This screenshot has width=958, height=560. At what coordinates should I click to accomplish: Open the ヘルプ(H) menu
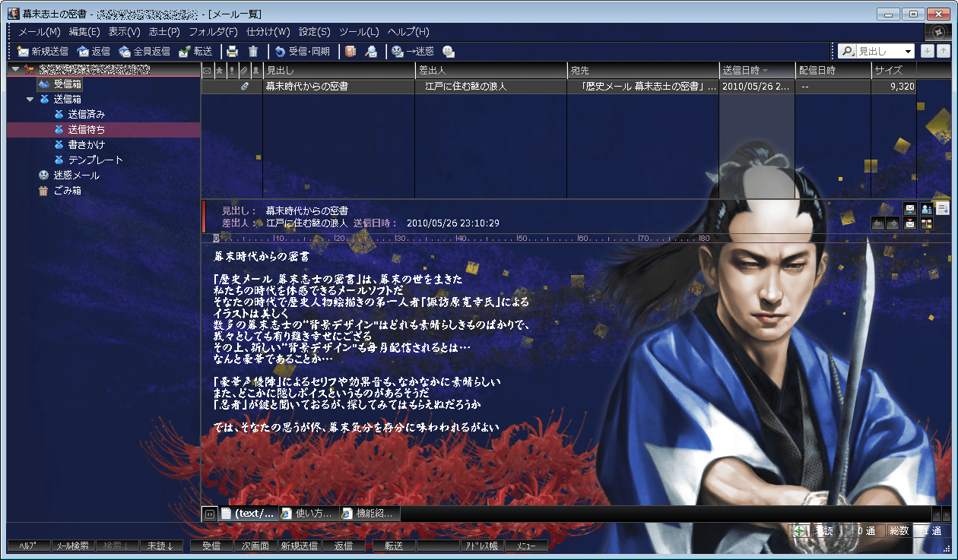point(408,32)
